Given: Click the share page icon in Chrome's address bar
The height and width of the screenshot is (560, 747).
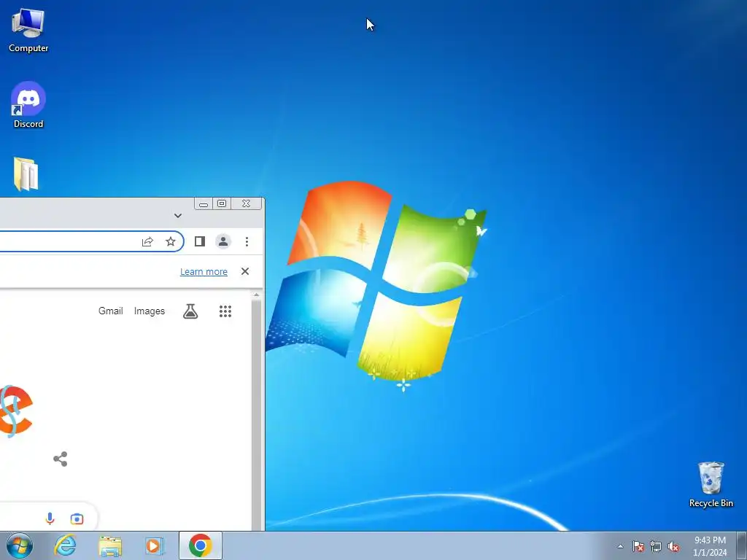Looking at the screenshot, I should tap(147, 242).
